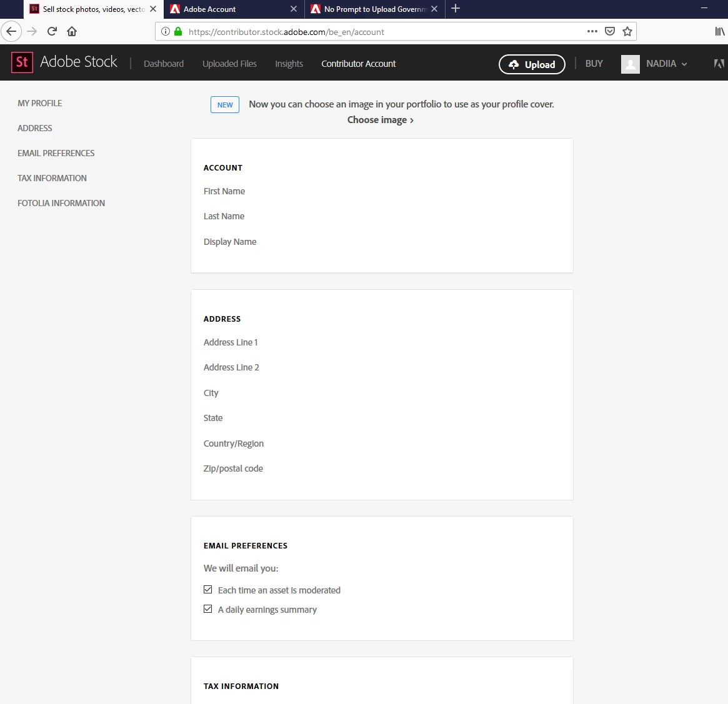Close the Adobe Account tab
Screen dimensions: 728x704
pos(294,9)
